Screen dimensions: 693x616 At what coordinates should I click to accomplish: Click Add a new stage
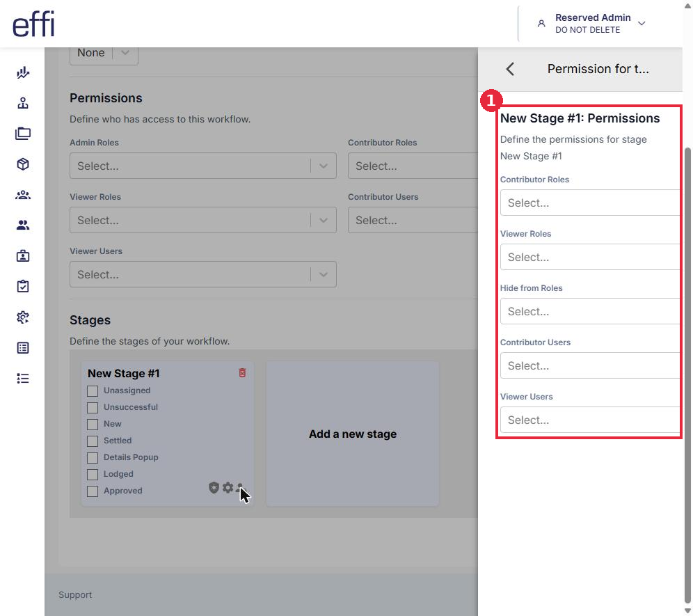(353, 434)
